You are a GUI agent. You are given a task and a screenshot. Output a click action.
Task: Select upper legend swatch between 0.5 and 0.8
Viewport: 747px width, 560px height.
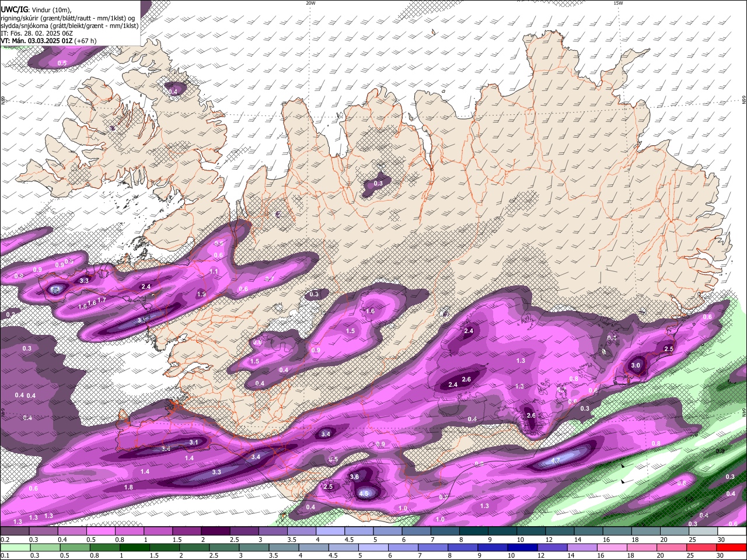click(x=100, y=531)
